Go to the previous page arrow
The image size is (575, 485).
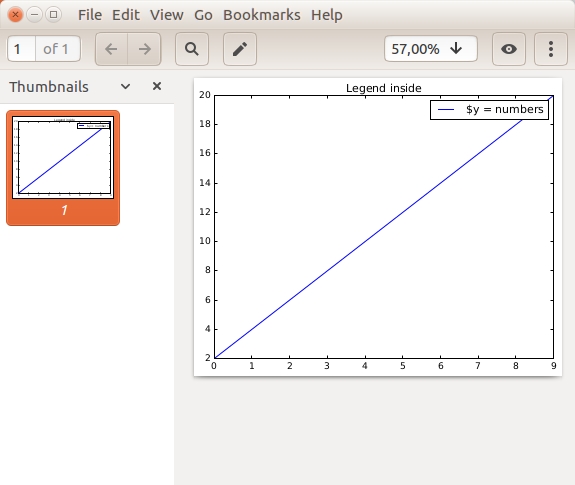pos(111,49)
